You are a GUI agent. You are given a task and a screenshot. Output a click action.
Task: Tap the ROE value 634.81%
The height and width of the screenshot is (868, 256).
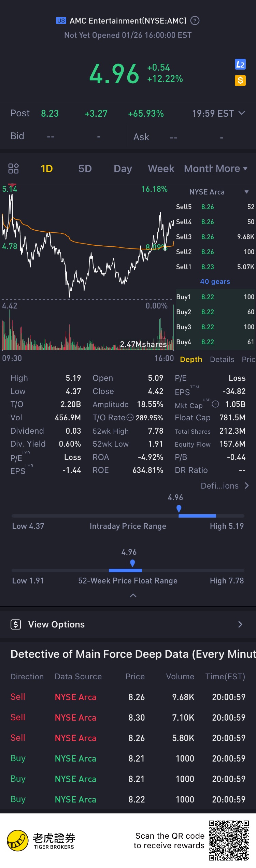pyautogui.click(x=148, y=470)
